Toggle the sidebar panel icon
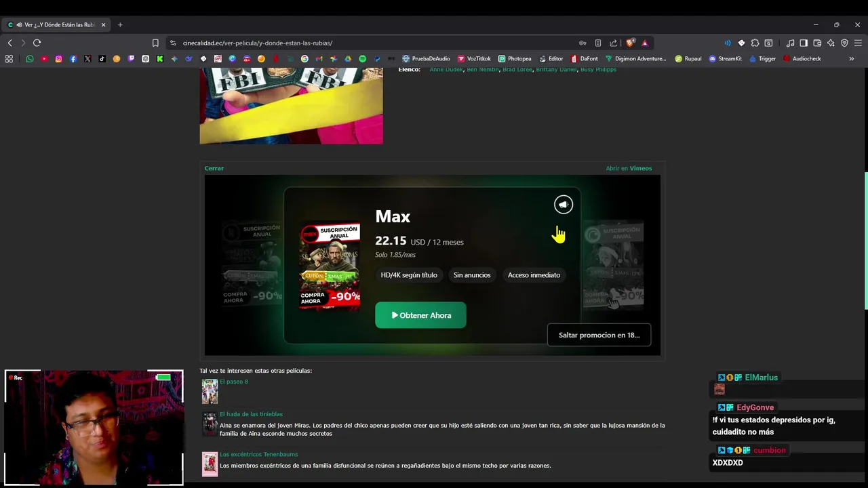Image resolution: width=868 pixels, height=488 pixels. [x=804, y=43]
